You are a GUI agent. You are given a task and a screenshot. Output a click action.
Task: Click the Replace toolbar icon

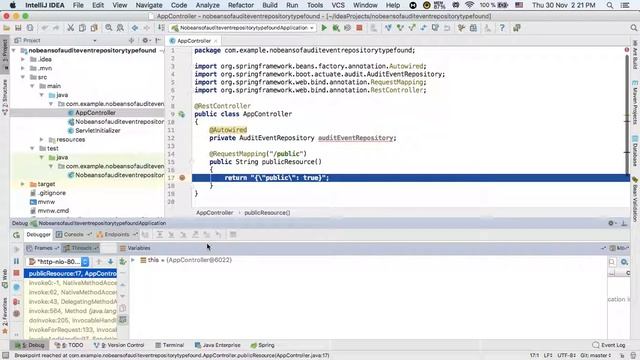coord(120,28)
